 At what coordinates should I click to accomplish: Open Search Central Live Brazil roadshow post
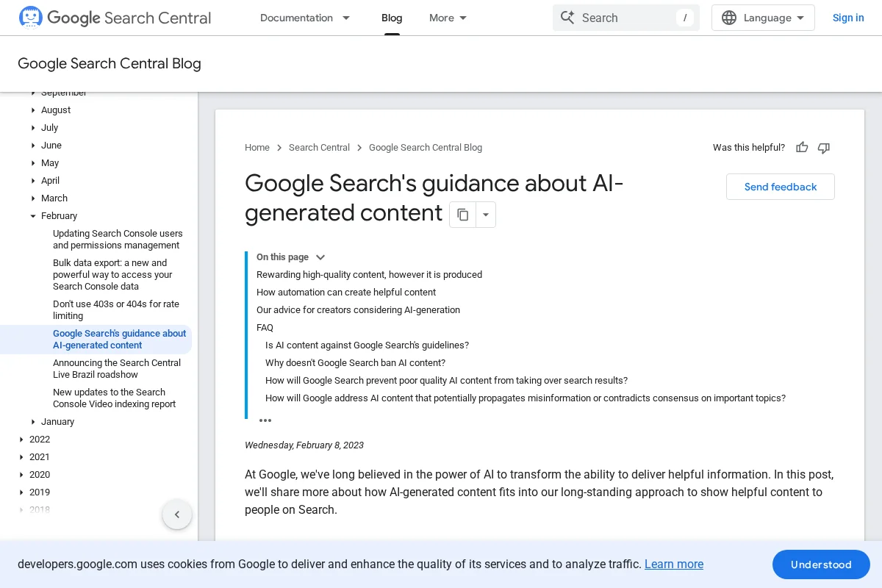[x=117, y=369]
